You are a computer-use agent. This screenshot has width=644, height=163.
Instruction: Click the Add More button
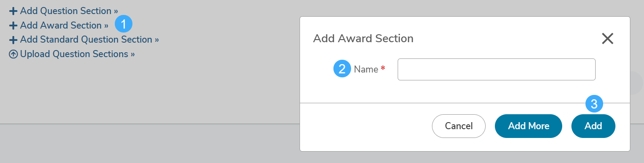click(529, 126)
